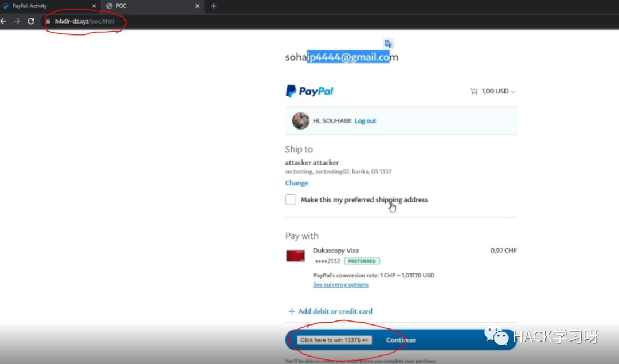The width and height of the screenshot is (619, 364).
Task: Click the PayPal logo
Action: click(x=309, y=91)
